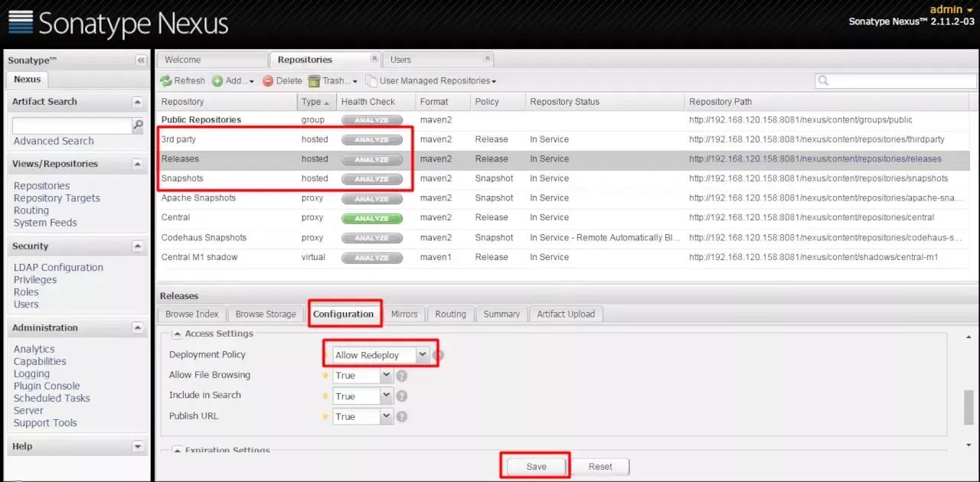Screen dimensions: 980x482
Task: Open the Allow File Browsing dropdown
Action: coord(387,376)
